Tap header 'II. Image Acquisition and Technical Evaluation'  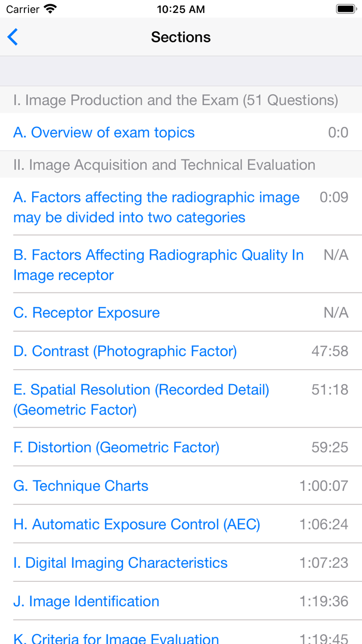coord(164,165)
